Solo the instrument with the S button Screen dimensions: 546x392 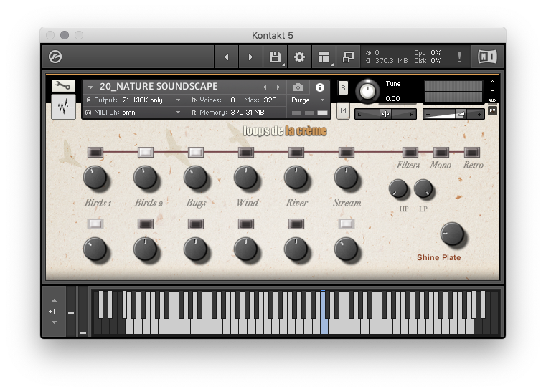tap(344, 87)
